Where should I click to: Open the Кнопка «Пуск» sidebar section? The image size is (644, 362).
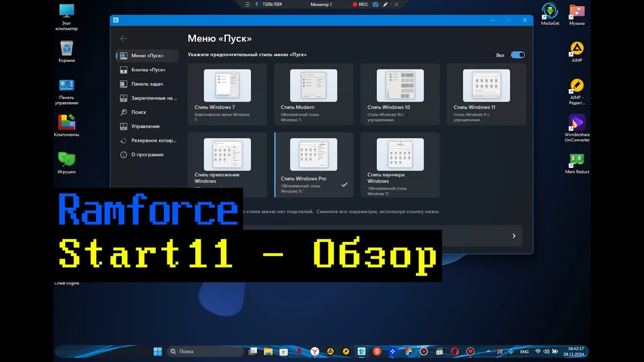pos(147,70)
